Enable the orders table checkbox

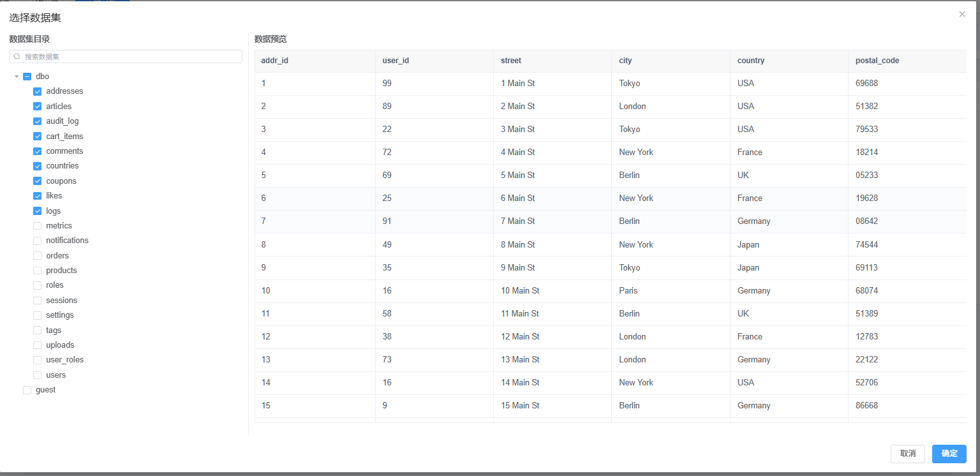pos(38,256)
